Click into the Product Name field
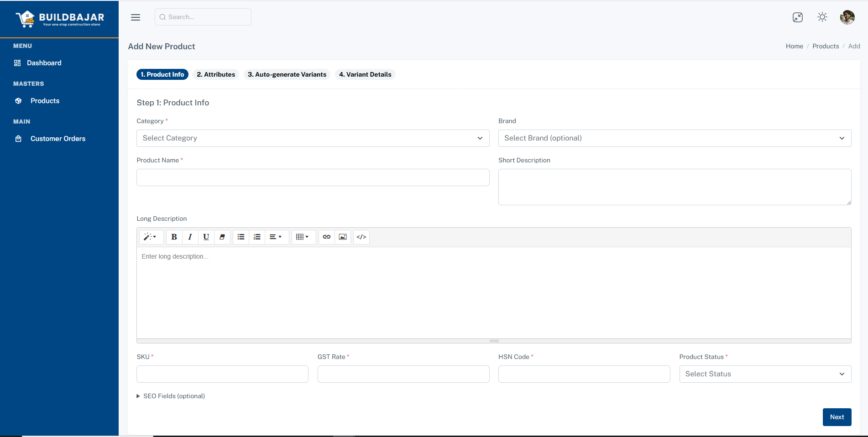The width and height of the screenshot is (868, 437). [313, 177]
